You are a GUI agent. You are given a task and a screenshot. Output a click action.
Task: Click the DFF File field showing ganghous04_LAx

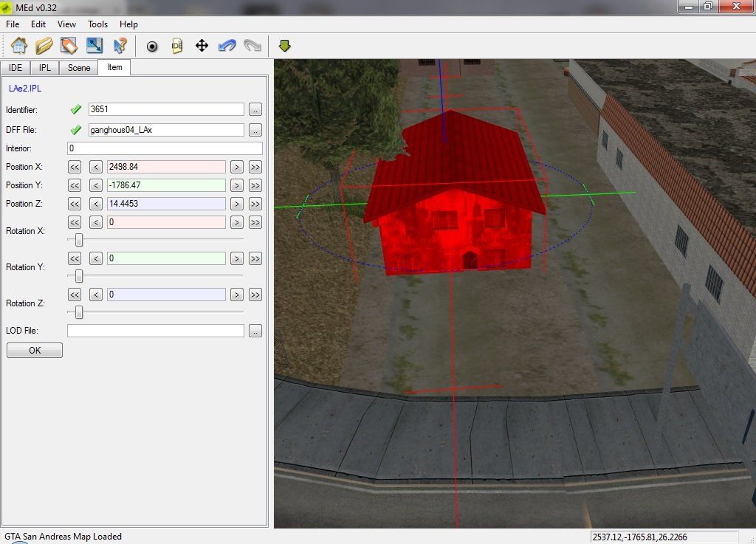(x=166, y=130)
